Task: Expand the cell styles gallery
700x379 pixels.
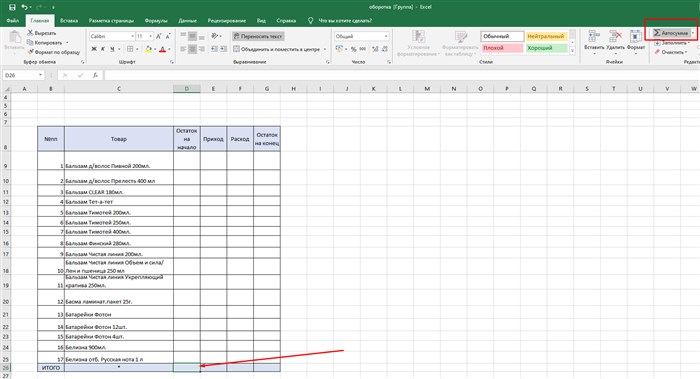Action: click(572, 51)
